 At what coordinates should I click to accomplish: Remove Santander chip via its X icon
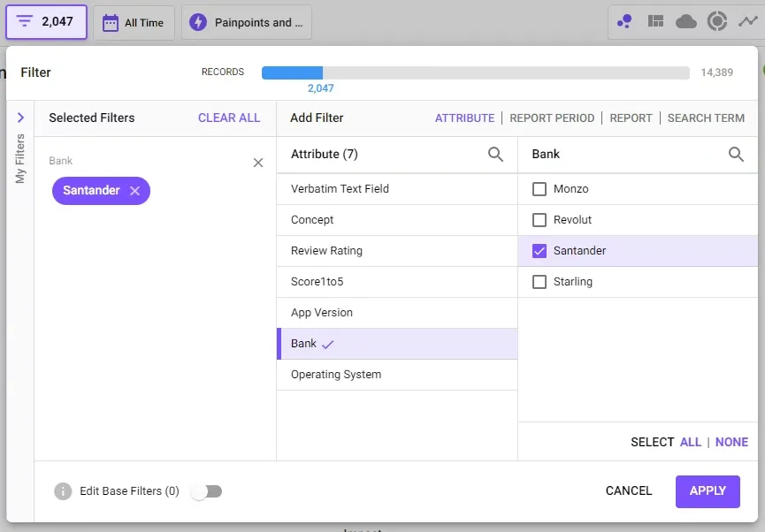point(134,191)
